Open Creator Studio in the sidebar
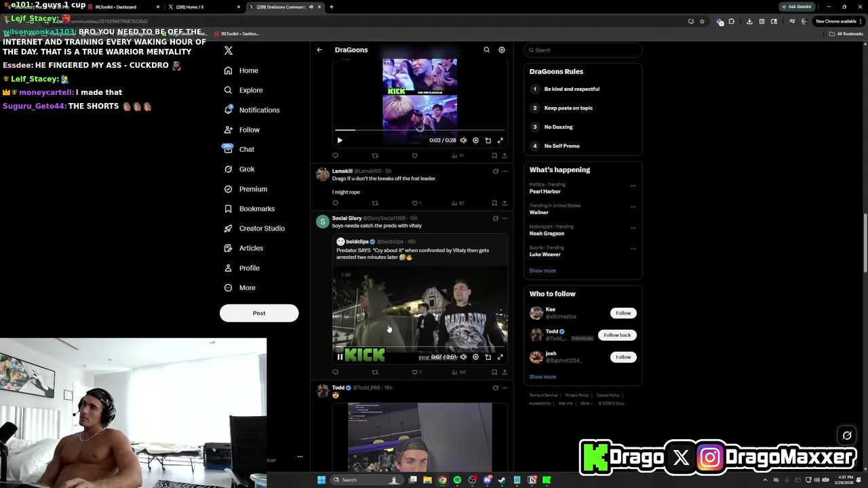This screenshot has width=868, height=488. [254, 228]
